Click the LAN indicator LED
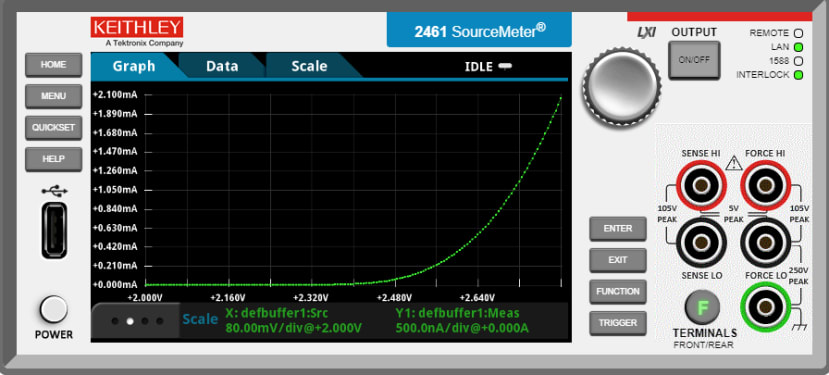The width and height of the screenshot is (829, 375). click(x=798, y=47)
